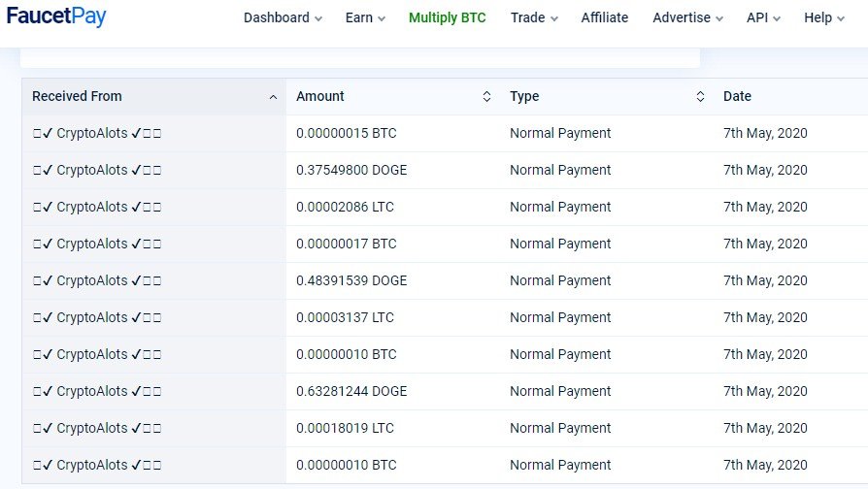
Task: Click the Date column header
Action: pos(737,96)
